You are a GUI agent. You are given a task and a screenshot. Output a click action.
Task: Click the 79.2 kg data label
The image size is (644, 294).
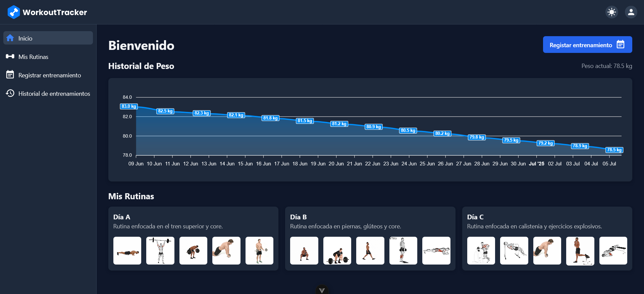(x=546, y=143)
